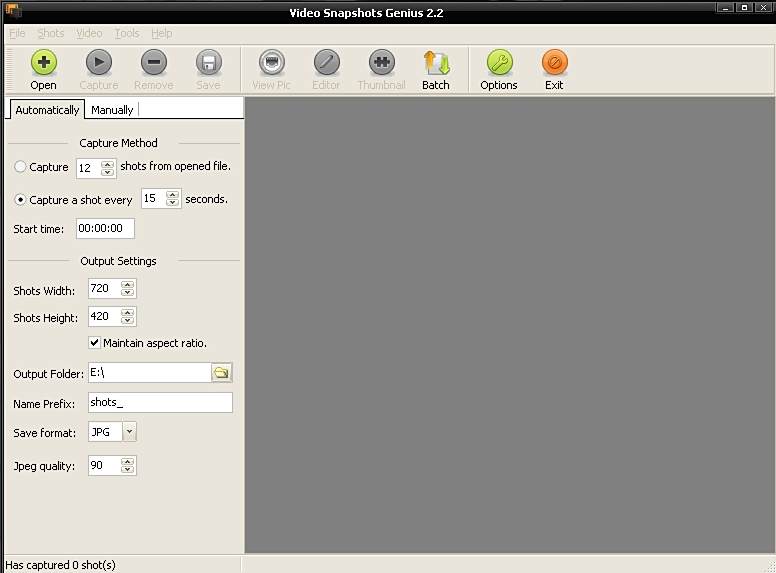Increase Shots Width stepper up
This screenshot has height=573, width=776.
[128, 285]
